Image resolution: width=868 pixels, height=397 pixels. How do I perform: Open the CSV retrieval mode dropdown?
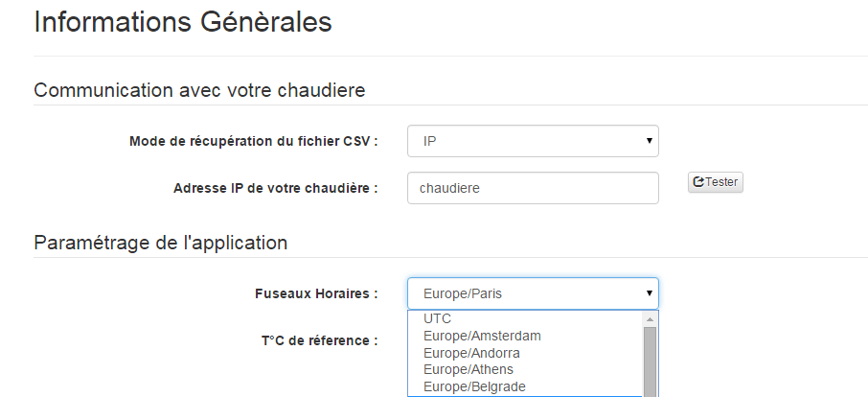[533, 141]
